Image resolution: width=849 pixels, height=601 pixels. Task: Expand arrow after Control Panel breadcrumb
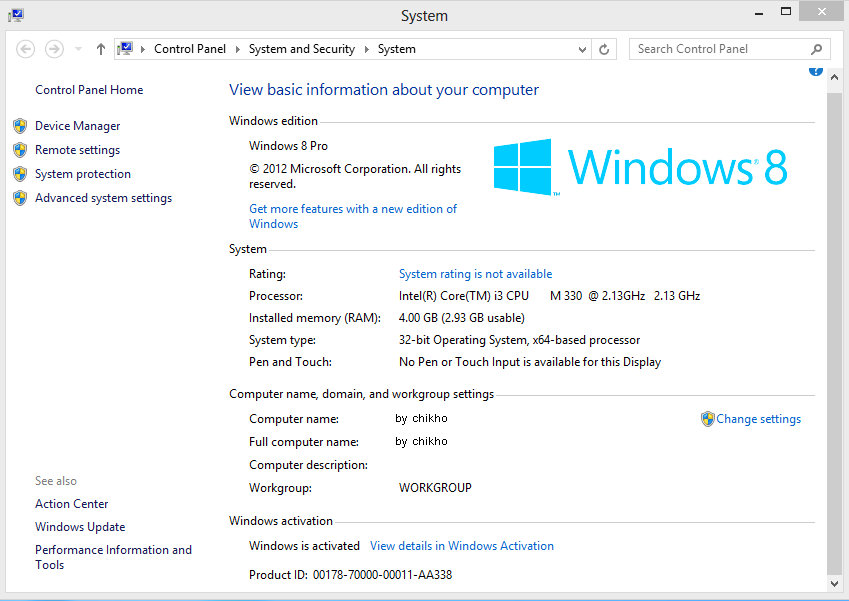[x=238, y=49]
